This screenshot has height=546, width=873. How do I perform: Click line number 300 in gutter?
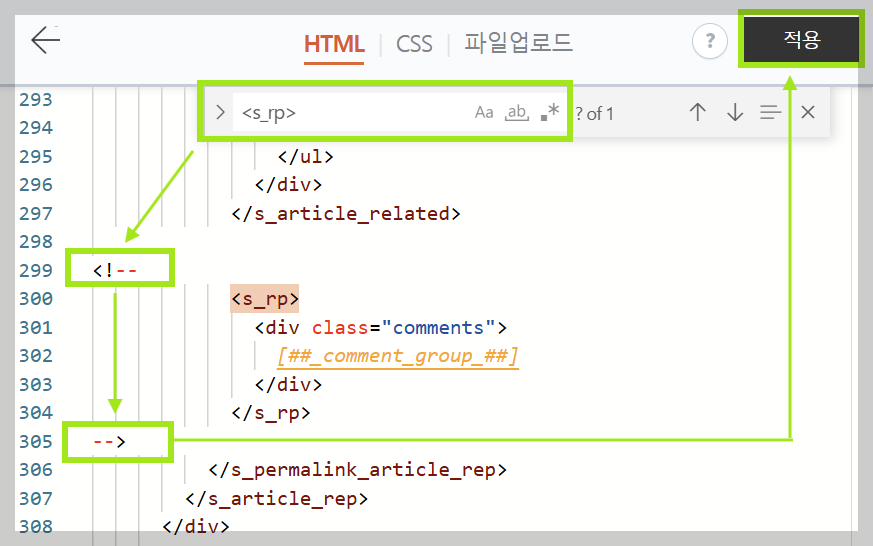tap(36, 299)
